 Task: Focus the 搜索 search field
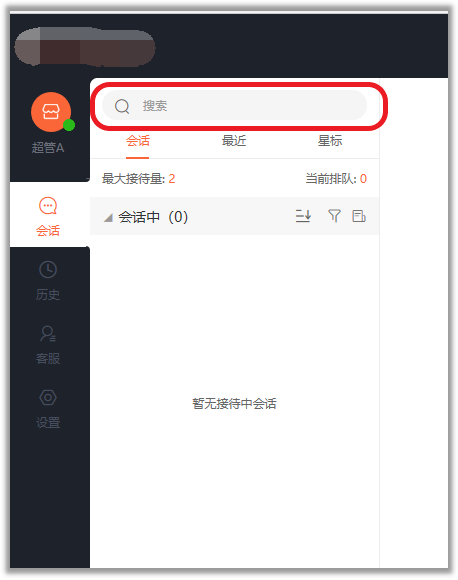[235, 105]
